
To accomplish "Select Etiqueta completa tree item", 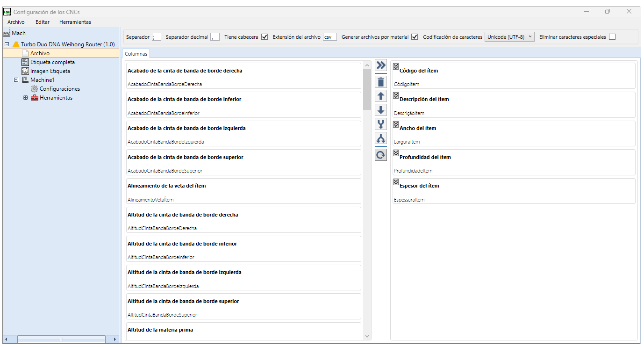I will click(52, 62).
